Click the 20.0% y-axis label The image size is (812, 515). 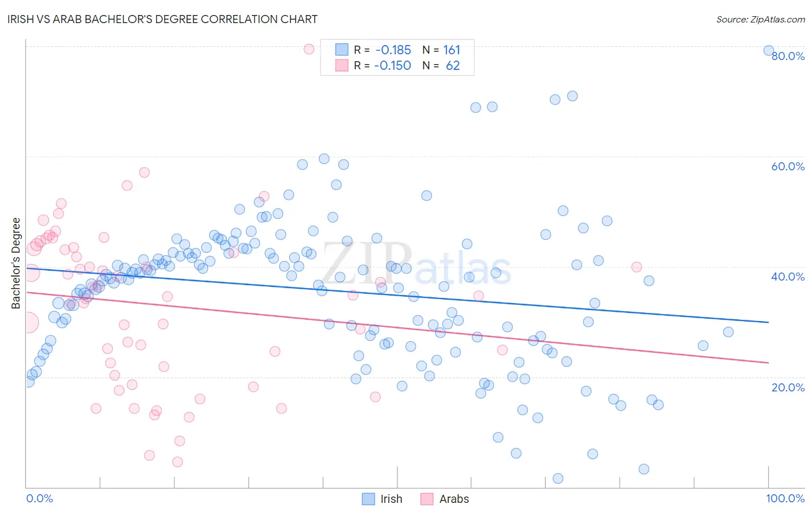coord(788,387)
